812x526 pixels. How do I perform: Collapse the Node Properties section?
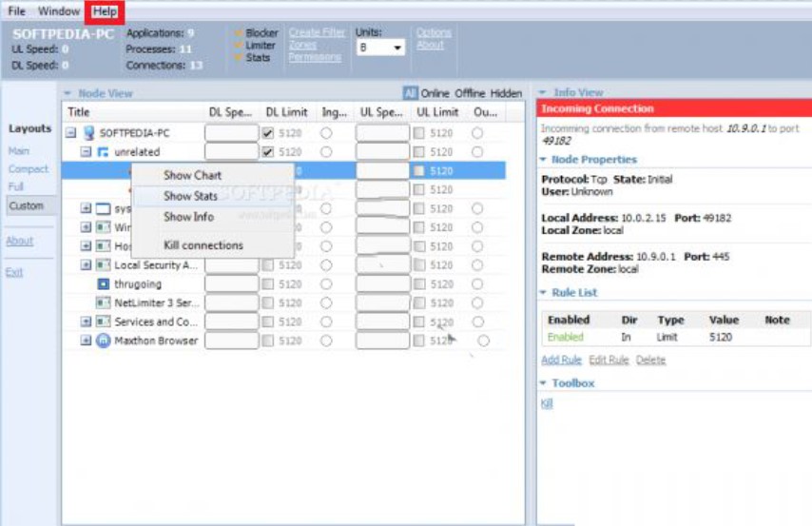coord(544,160)
